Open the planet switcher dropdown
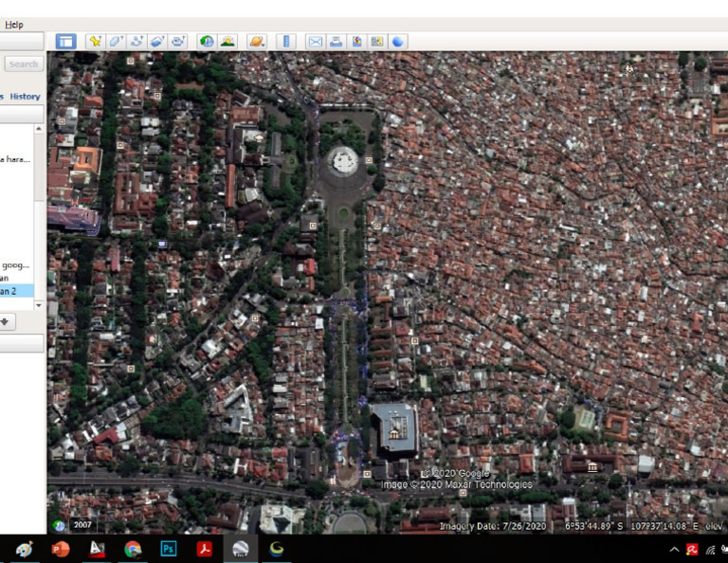 click(257, 42)
